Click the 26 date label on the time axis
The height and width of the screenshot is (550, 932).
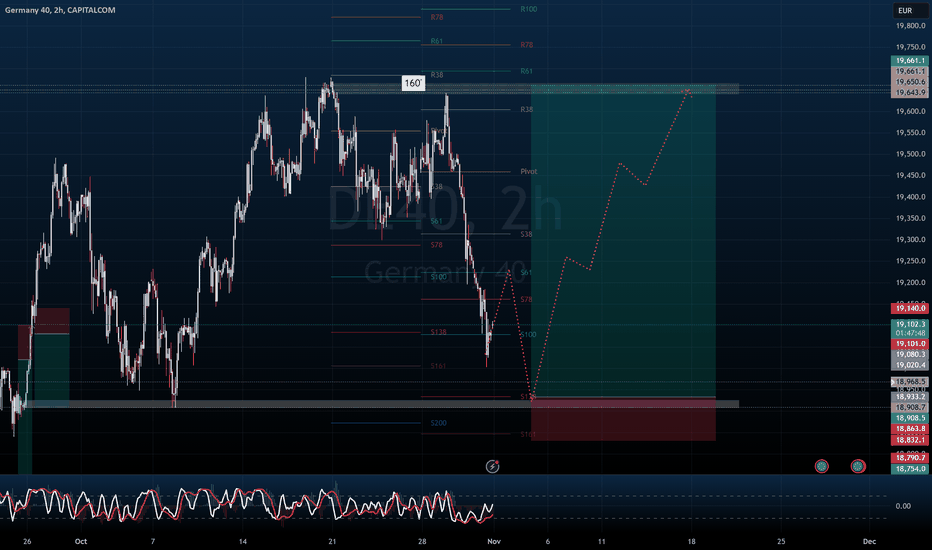coord(27,541)
